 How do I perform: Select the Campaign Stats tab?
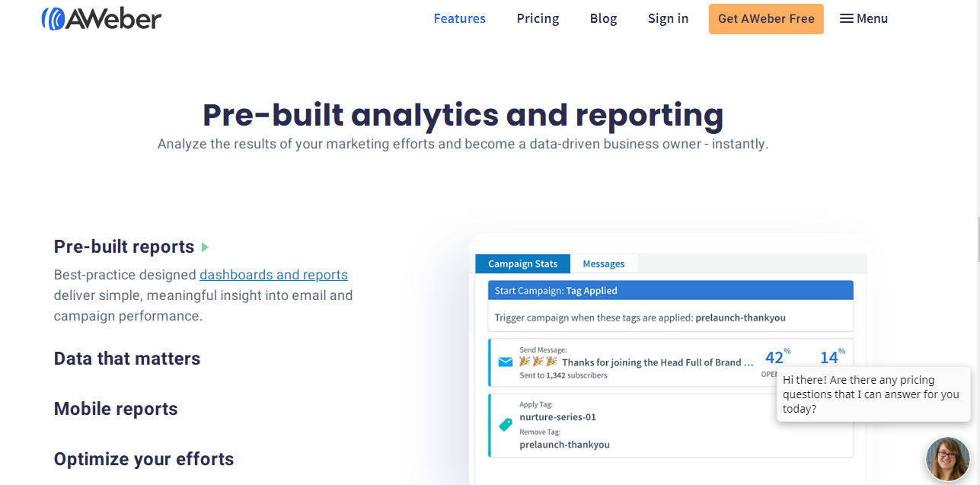click(523, 263)
